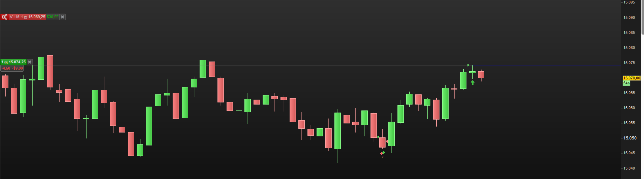Open settings gear on V:LIM order
This screenshot has width=644, height=179.
pos(5,17)
